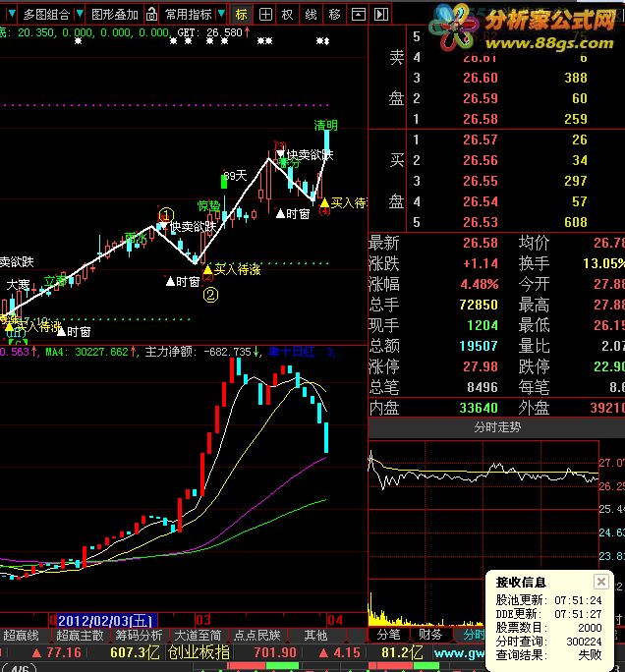Click the 分时走势 panel header
The image size is (625, 672).
coord(496,427)
